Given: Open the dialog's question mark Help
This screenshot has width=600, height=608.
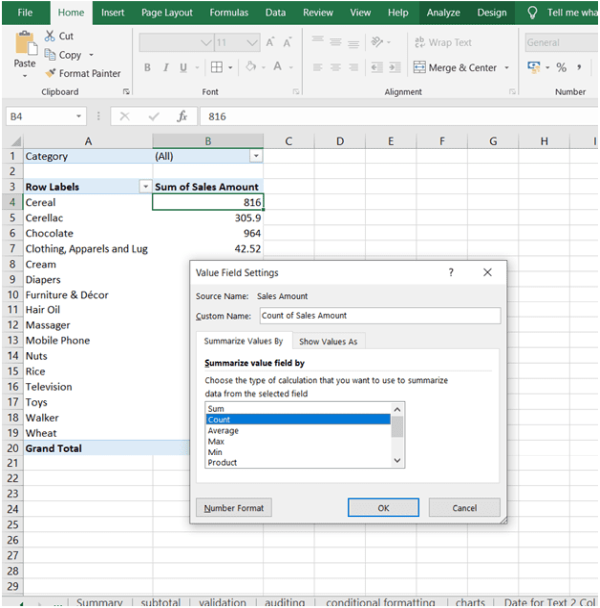Looking at the screenshot, I should pyautogui.click(x=451, y=272).
